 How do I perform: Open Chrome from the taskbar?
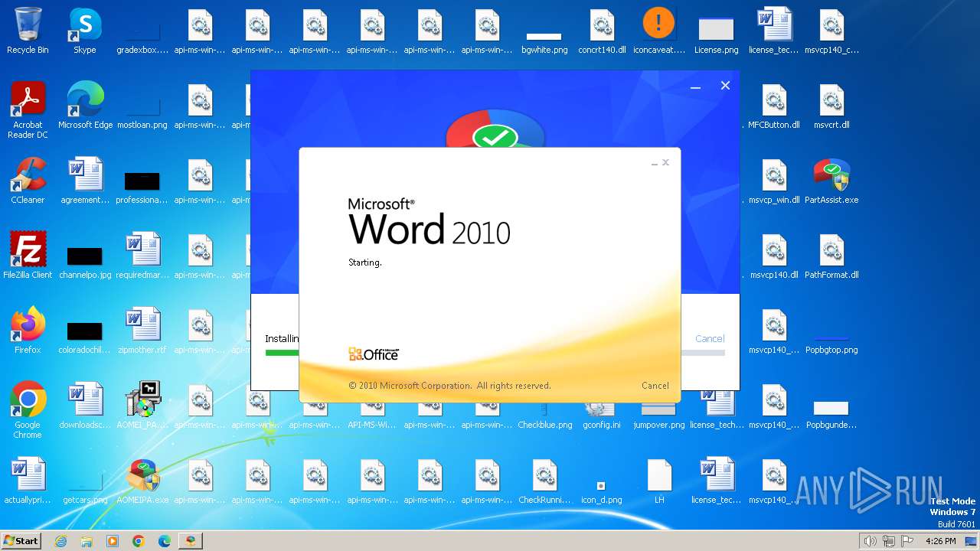[139, 541]
